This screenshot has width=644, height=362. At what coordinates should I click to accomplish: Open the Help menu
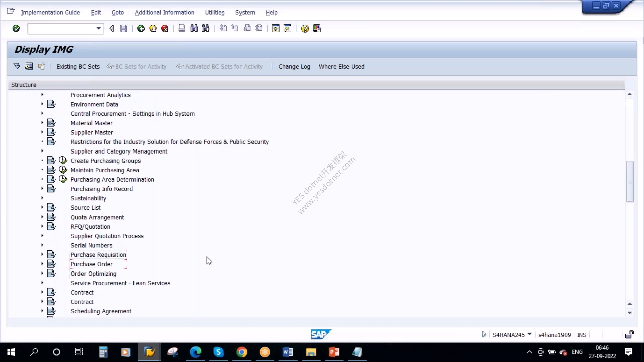click(272, 12)
